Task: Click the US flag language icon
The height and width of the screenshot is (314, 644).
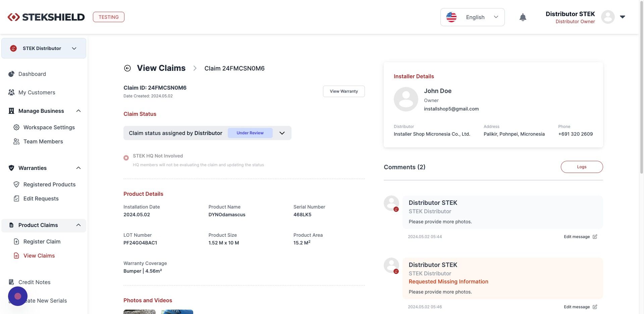Action: [x=451, y=17]
